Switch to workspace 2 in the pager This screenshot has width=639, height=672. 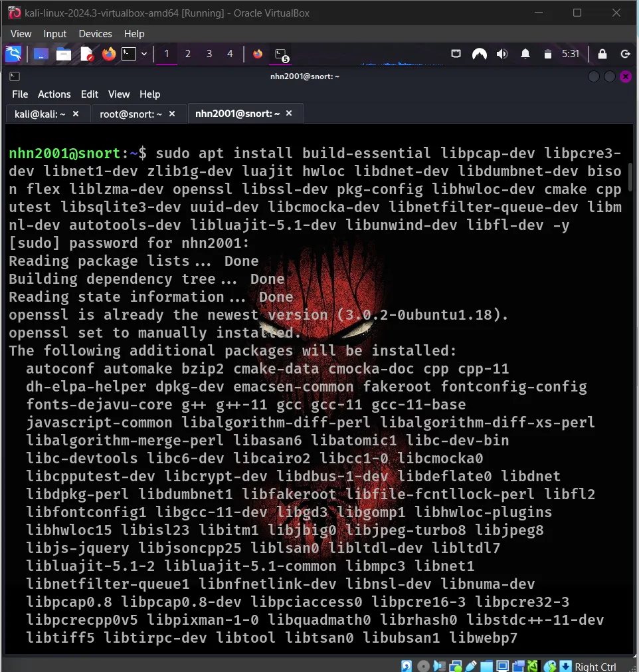tap(188, 55)
